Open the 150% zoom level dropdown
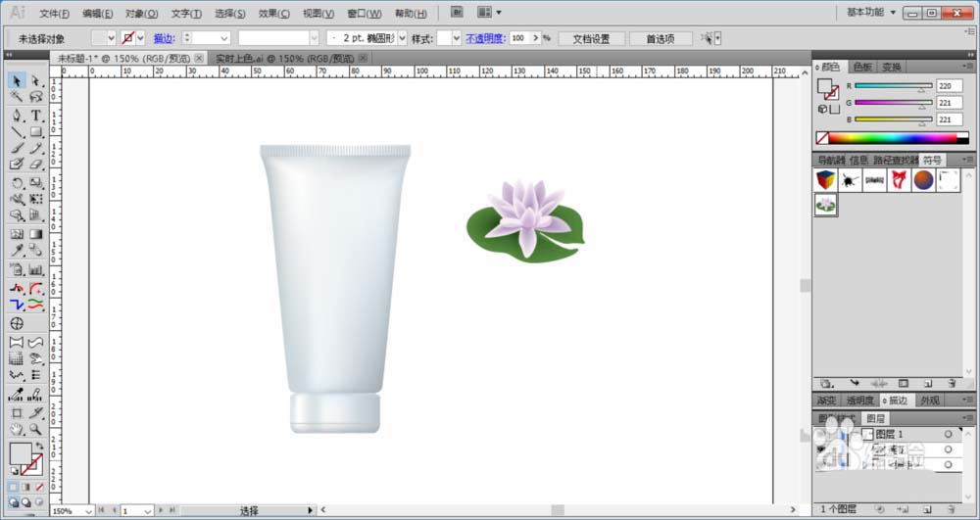 [87, 511]
